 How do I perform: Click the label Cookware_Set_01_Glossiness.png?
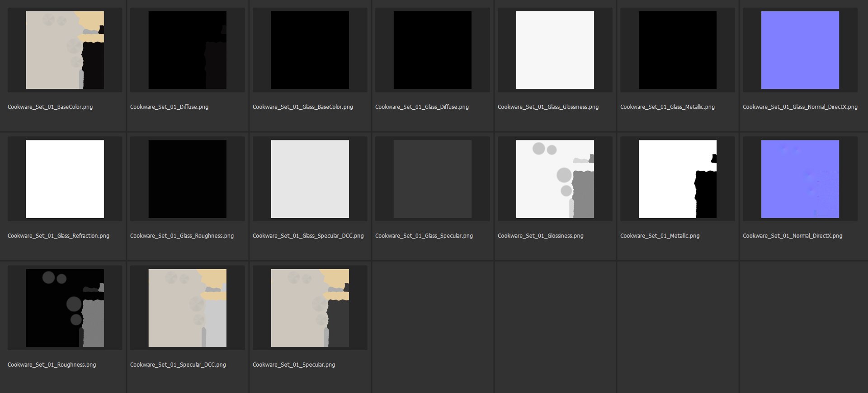tap(541, 236)
